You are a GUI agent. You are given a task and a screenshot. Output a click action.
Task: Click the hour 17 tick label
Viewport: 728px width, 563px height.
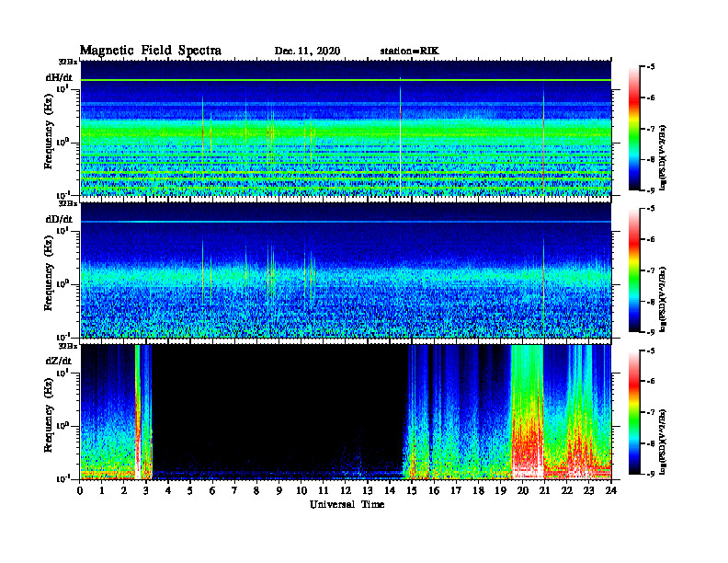[x=456, y=490]
